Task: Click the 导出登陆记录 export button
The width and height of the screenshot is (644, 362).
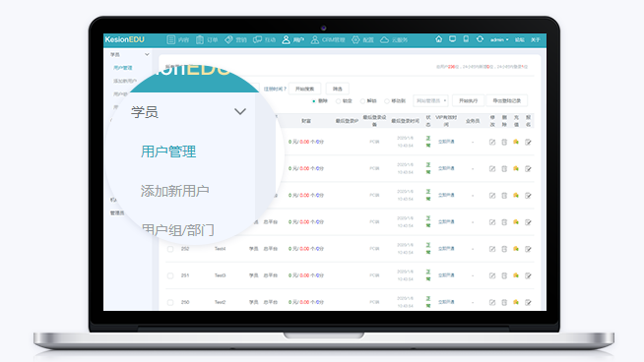Action: tap(506, 100)
